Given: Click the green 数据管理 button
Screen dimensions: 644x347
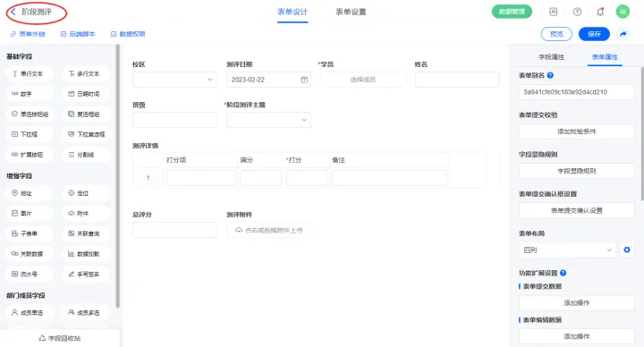Looking at the screenshot, I should click(512, 12).
